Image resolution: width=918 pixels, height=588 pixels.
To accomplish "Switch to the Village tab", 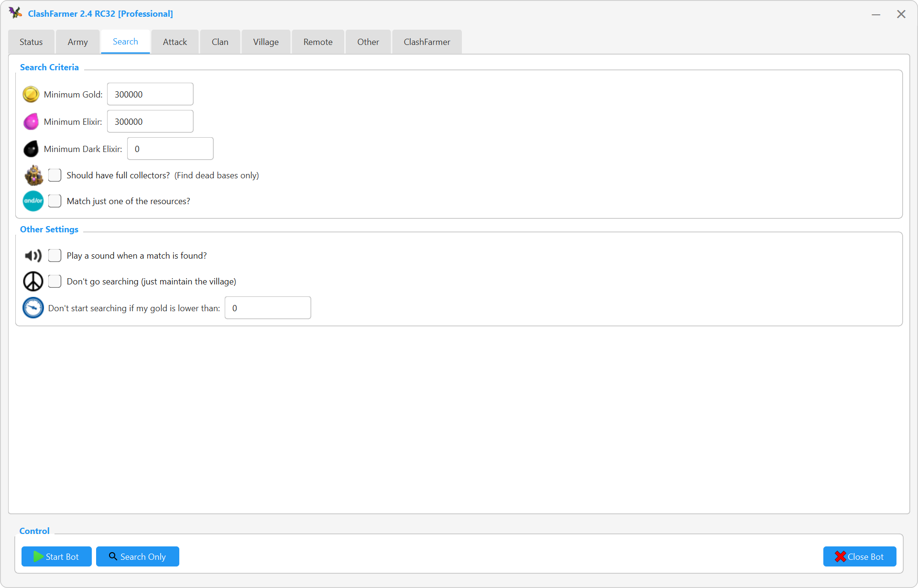I will coord(266,42).
